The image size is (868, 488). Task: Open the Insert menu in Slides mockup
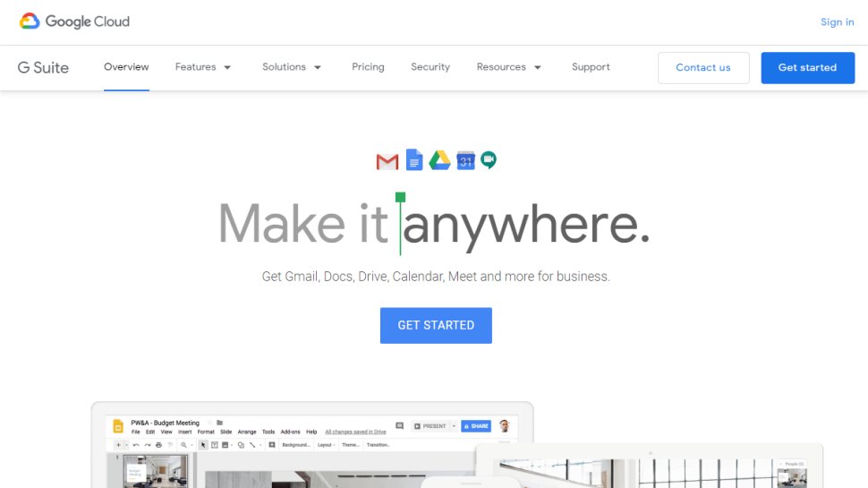[x=185, y=432]
